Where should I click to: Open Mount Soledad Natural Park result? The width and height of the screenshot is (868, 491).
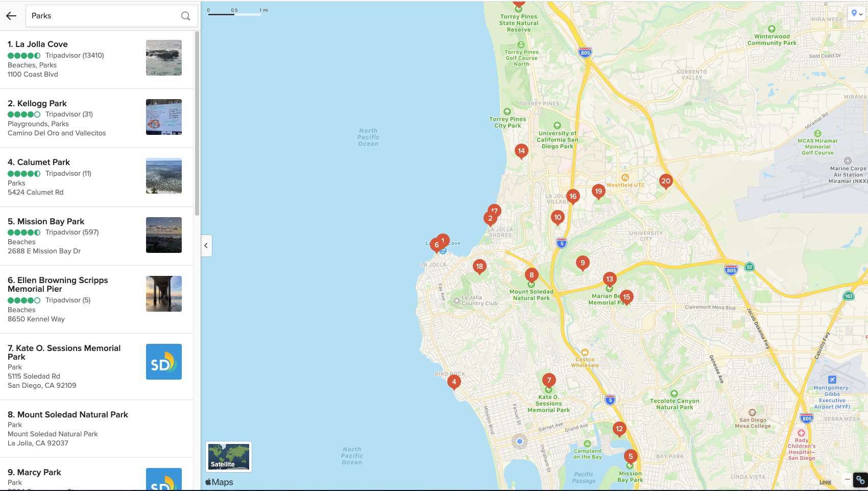pos(68,415)
